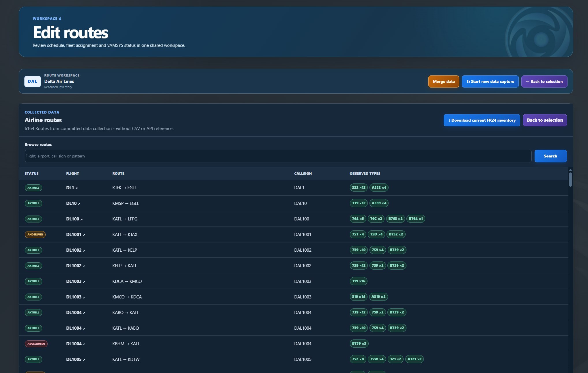588x373 pixels.
Task: Select route text KMSP → EGLL
Action: click(126, 203)
